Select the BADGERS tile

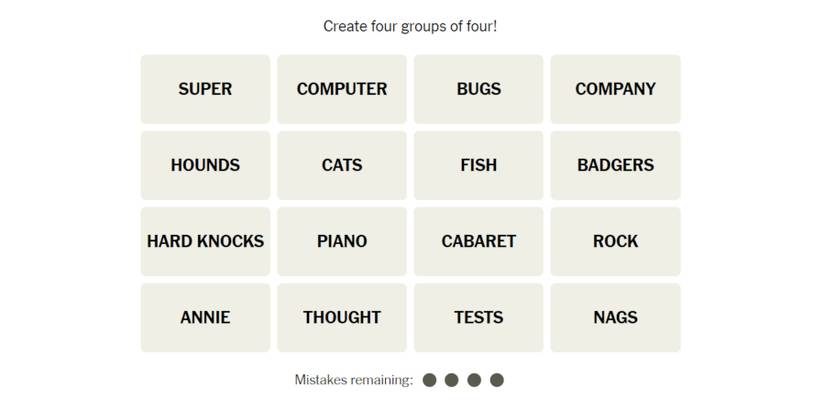(615, 165)
